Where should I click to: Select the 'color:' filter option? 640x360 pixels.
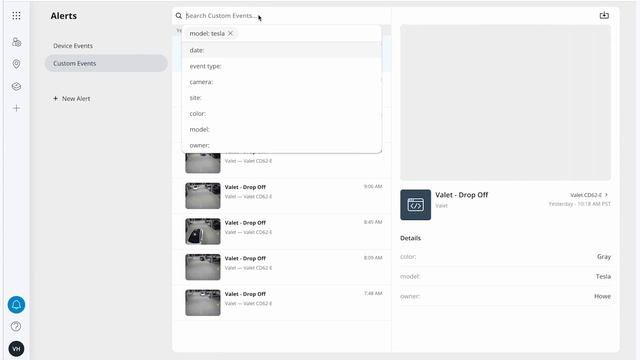tap(282, 113)
